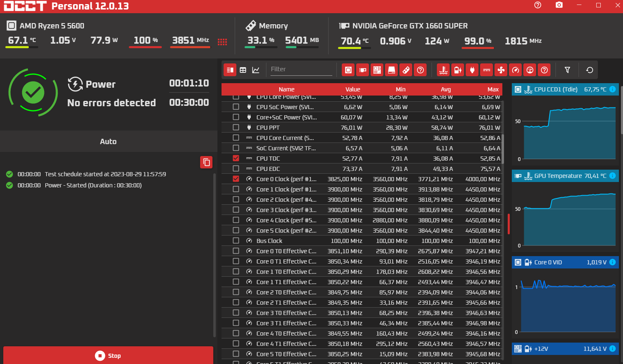623x364 pixels.
Task: Open the help icon in title bar
Action: 538,5
